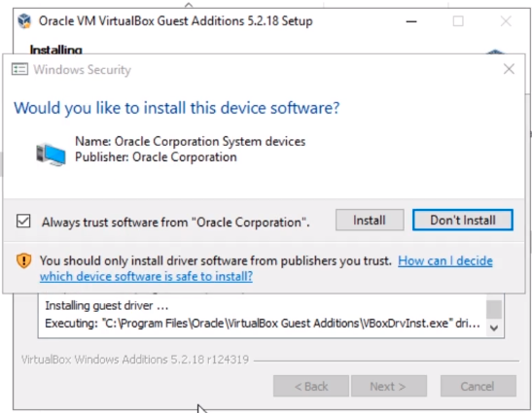Click the Install button
This screenshot has height=413, width=532.
click(x=370, y=220)
